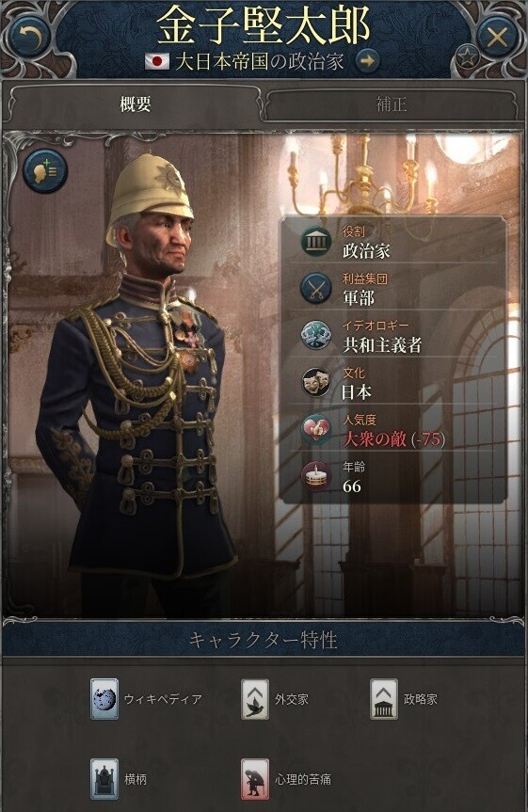Viewport: 528px width, 812px height.
Task: Switch to the 補正 tab
Action: point(392,105)
